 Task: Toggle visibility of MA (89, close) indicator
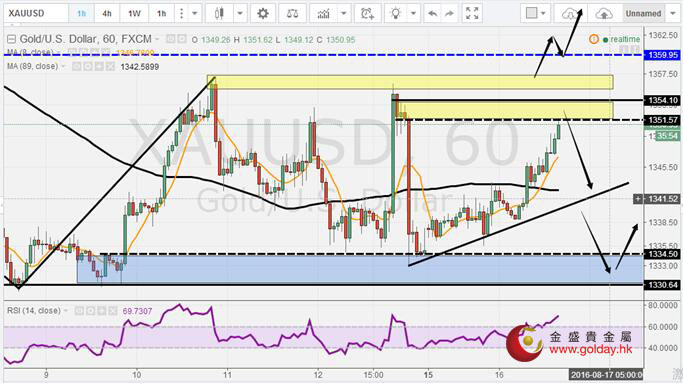(x=76, y=67)
